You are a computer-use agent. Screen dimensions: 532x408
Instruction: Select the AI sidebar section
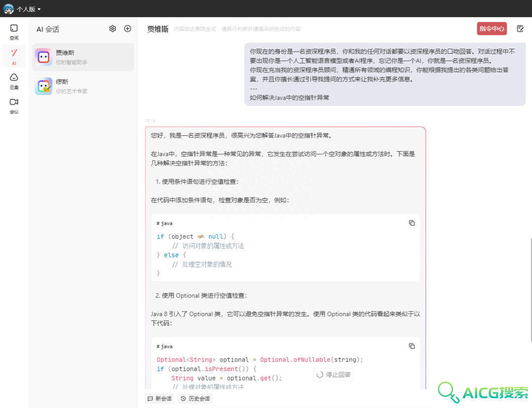14,57
